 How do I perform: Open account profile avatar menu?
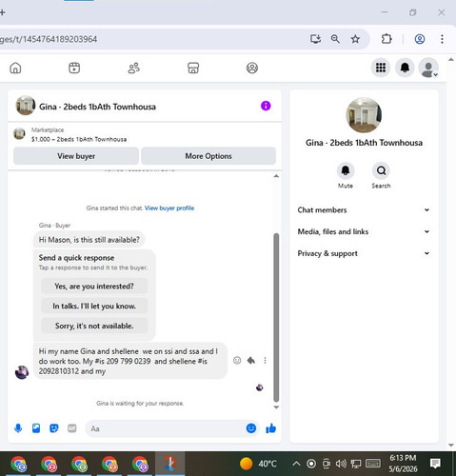(x=428, y=68)
